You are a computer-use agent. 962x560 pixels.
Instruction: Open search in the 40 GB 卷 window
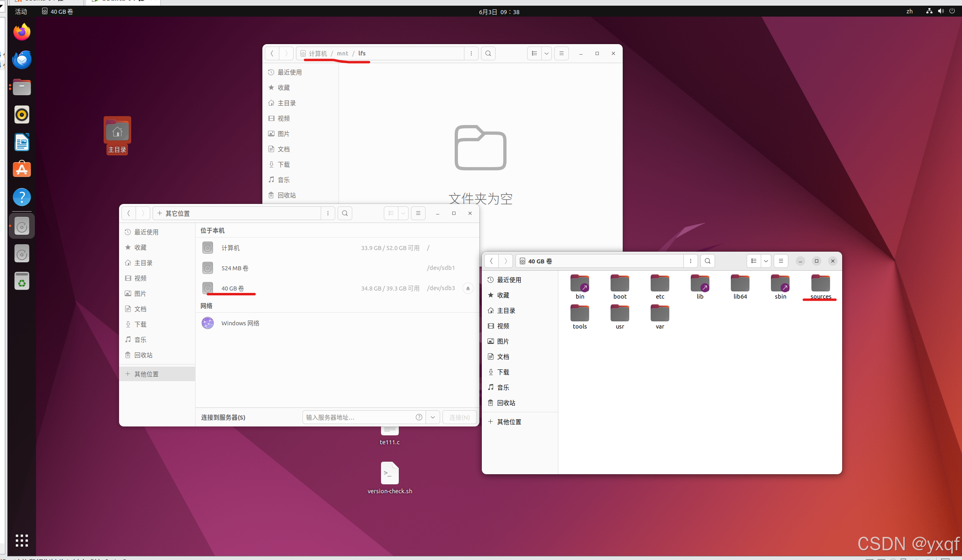[x=707, y=261]
